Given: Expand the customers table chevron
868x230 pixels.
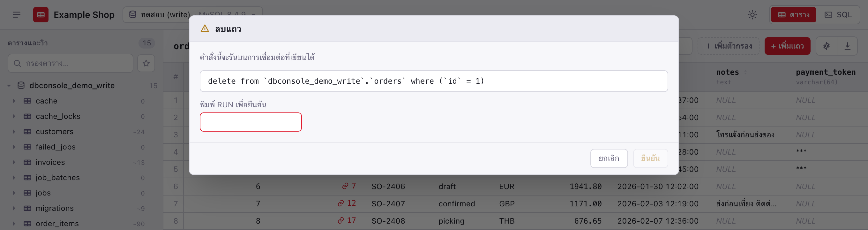Looking at the screenshot, I should (x=14, y=132).
